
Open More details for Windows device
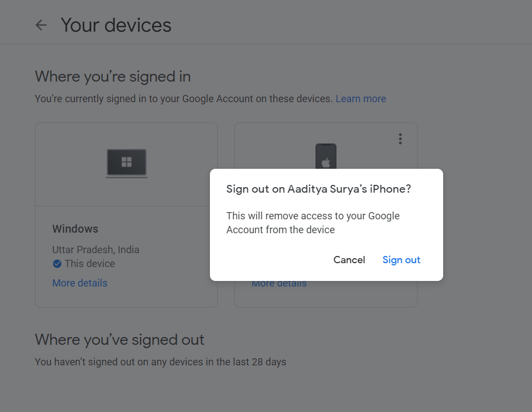coord(80,283)
